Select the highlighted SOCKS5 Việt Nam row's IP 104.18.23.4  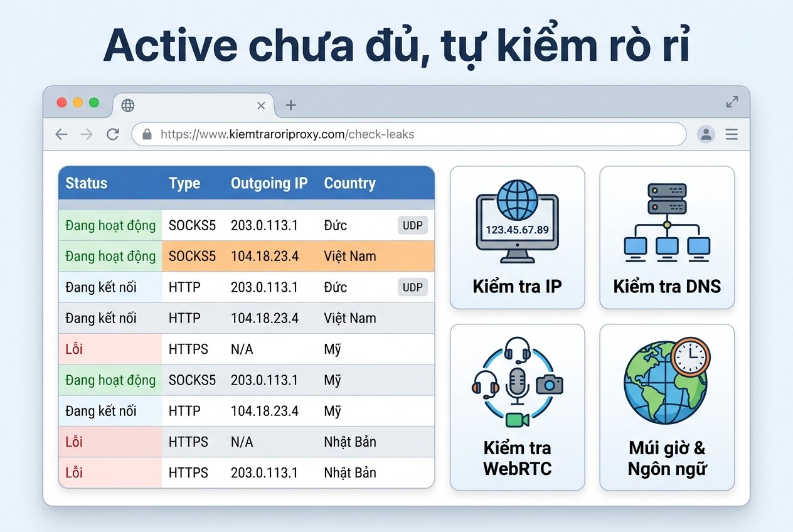click(x=265, y=256)
